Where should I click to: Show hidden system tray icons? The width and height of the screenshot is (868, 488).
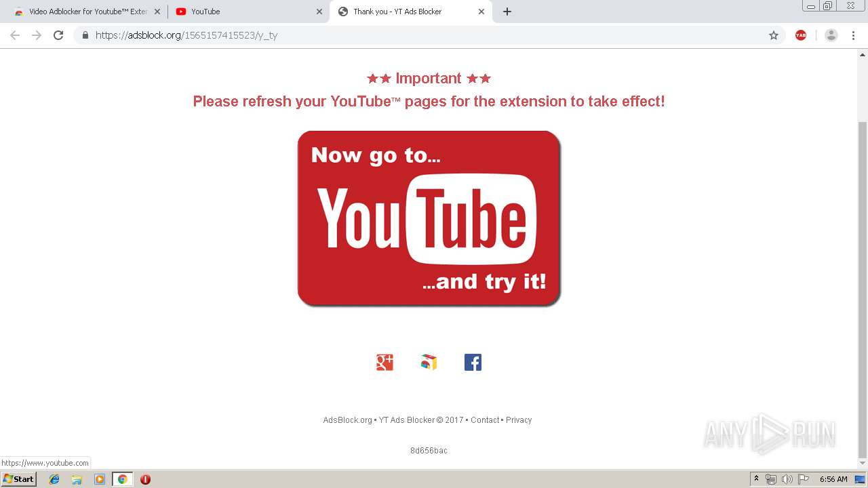[x=756, y=479]
